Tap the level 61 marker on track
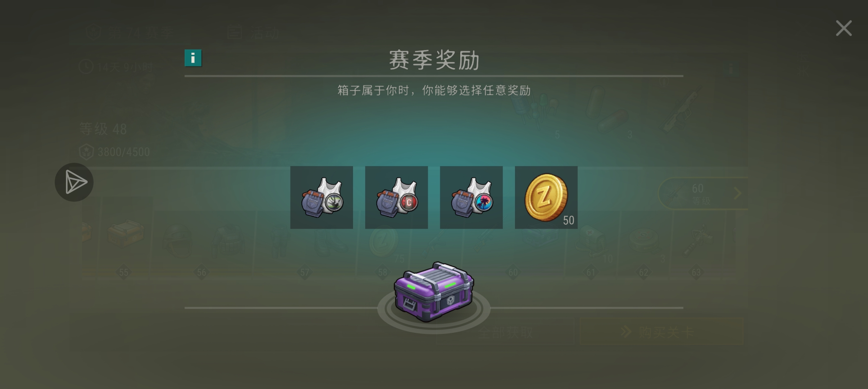The width and height of the screenshot is (868, 389). pos(591,272)
